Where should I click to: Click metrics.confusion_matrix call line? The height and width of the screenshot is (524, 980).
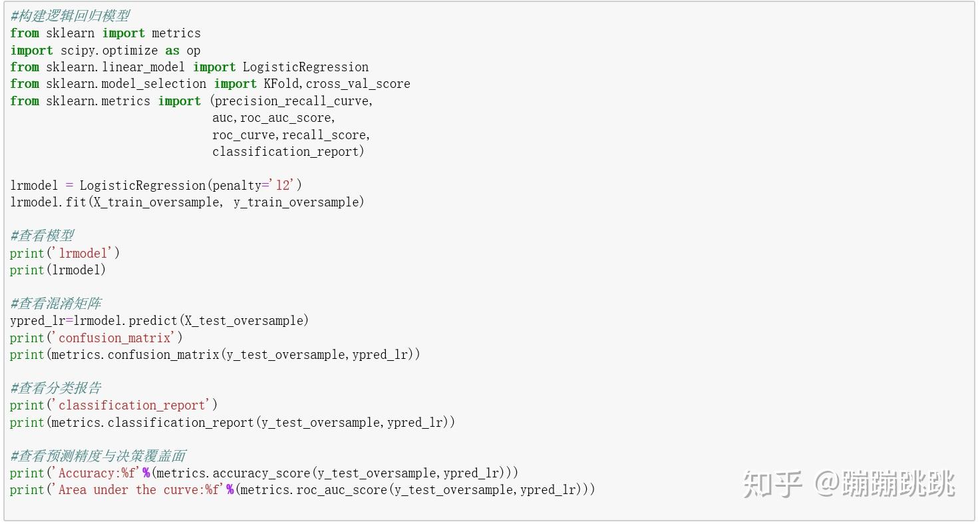pyautogui.click(x=215, y=355)
